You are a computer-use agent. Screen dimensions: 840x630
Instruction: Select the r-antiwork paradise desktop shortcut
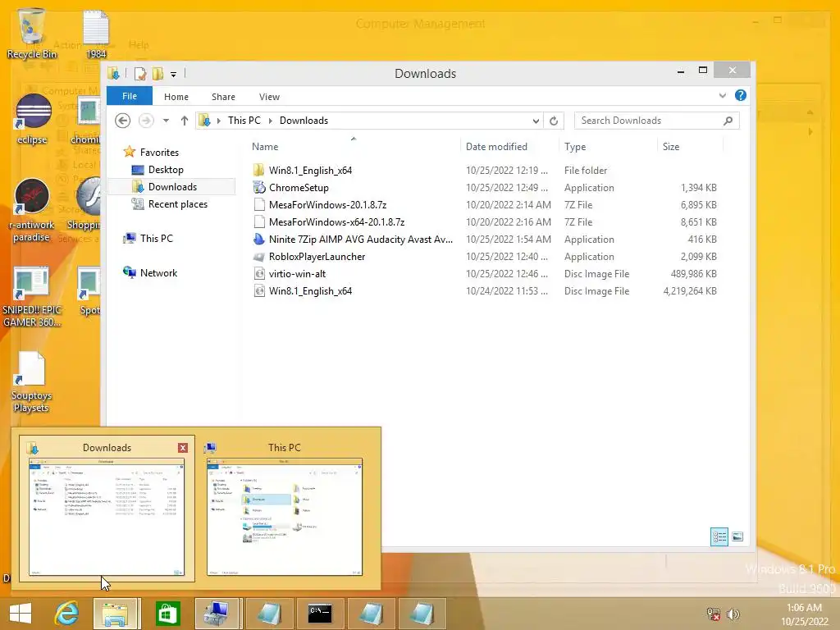[32, 211]
